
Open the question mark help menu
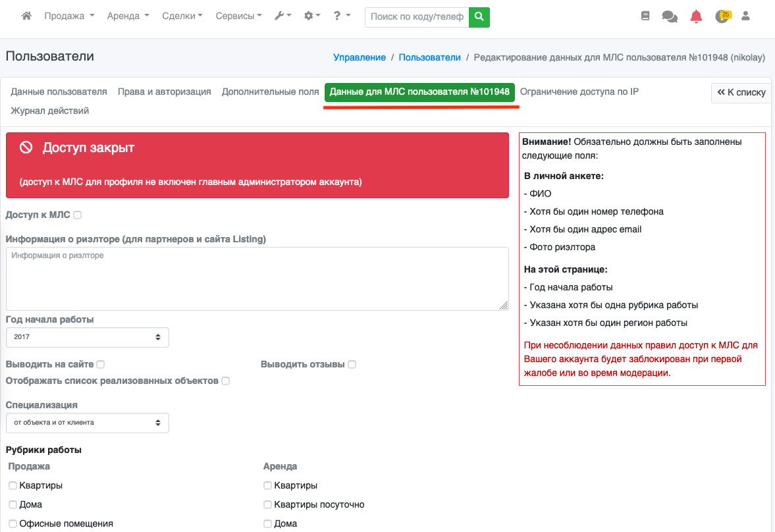[341, 16]
